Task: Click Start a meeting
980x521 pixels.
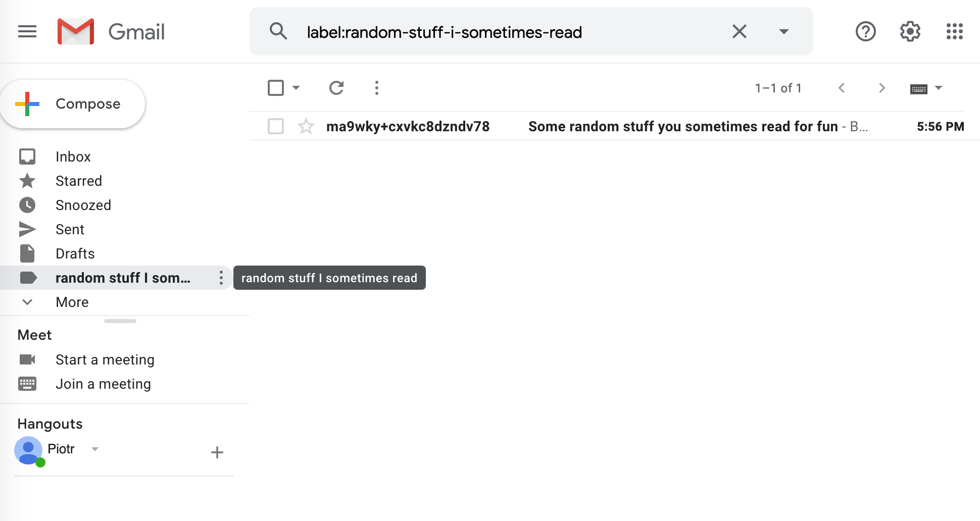Action: click(105, 359)
